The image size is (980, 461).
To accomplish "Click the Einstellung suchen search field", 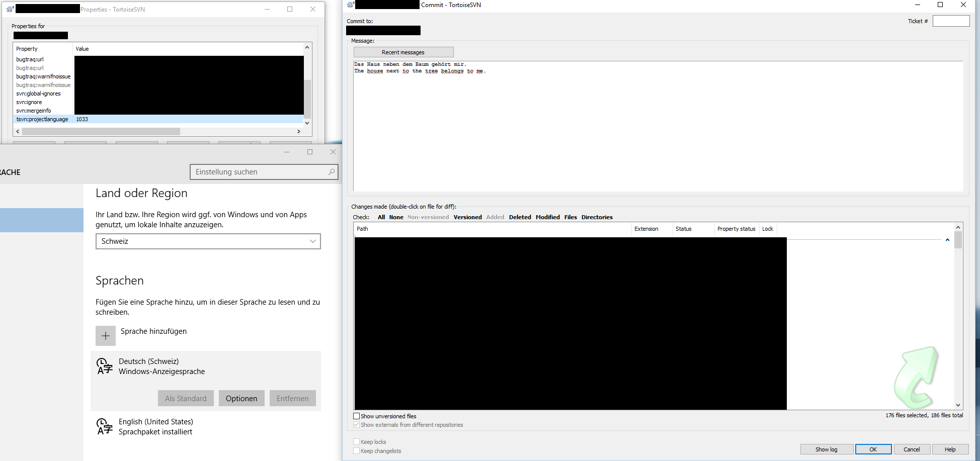I will [x=264, y=172].
